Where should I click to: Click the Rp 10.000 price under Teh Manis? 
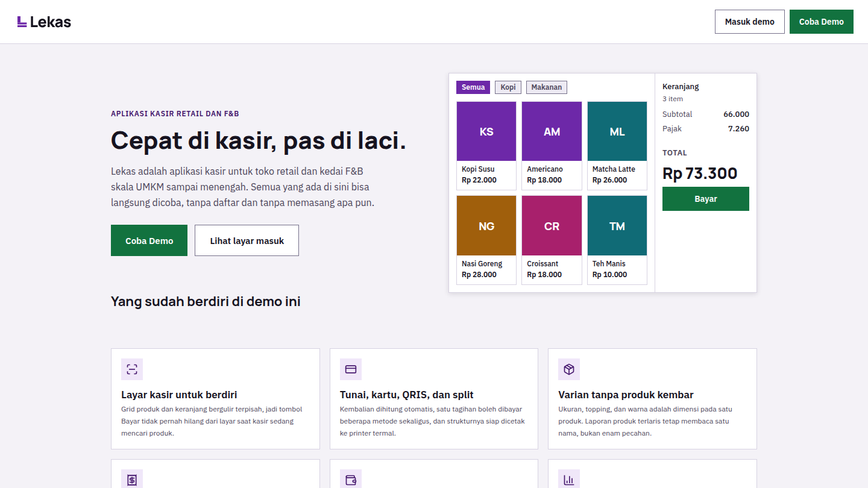click(609, 275)
